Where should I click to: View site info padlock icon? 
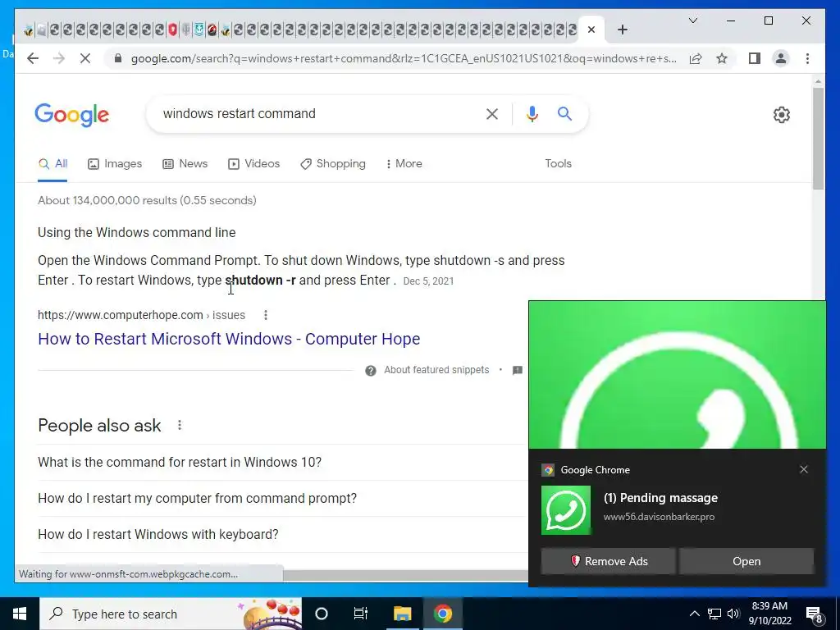click(118, 58)
